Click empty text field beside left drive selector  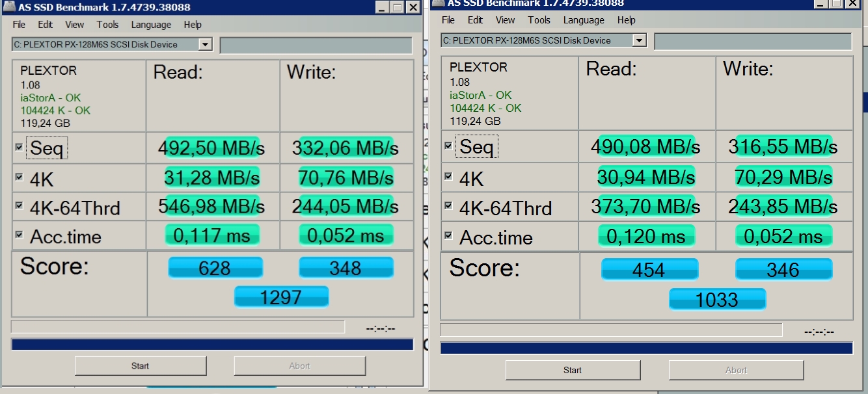point(316,46)
